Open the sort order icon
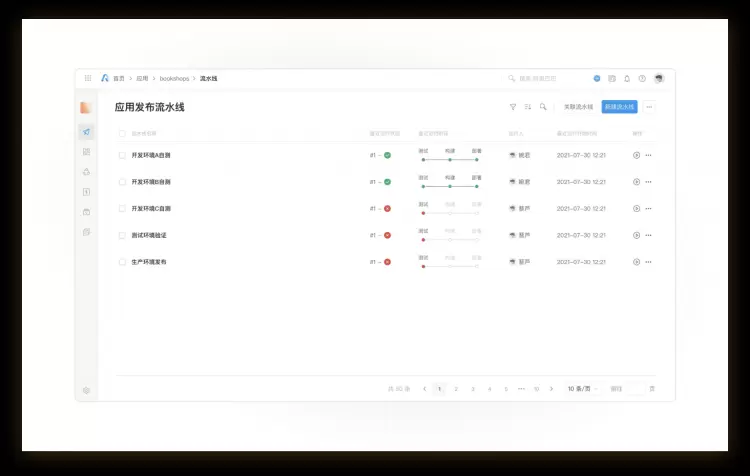The image size is (750, 476). coord(528,107)
